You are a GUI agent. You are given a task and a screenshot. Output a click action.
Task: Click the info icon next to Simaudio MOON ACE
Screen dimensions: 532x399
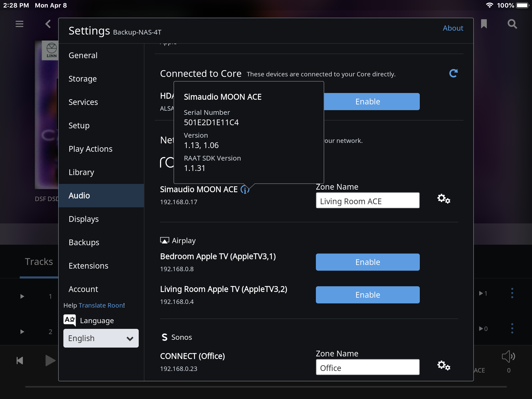pos(245,189)
